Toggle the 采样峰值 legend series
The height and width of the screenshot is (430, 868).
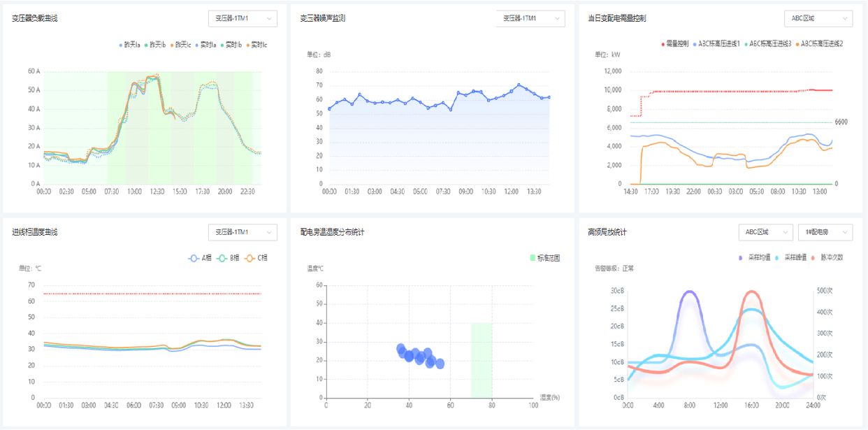pyautogui.click(x=790, y=257)
